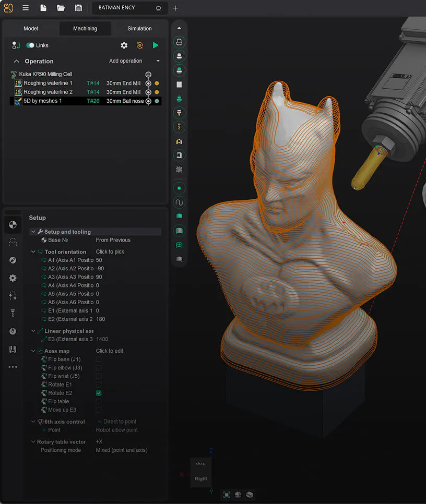Save project using the floppy disk icon
Viewport: 426px width, 504px height.
(x=78, y=8)
